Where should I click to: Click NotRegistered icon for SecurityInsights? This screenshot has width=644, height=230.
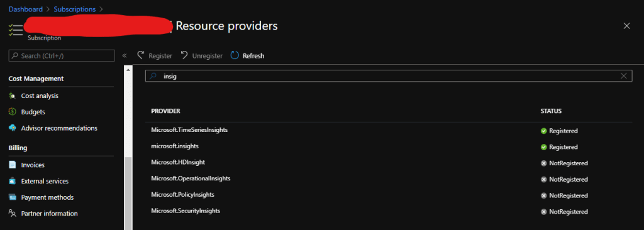544,212
